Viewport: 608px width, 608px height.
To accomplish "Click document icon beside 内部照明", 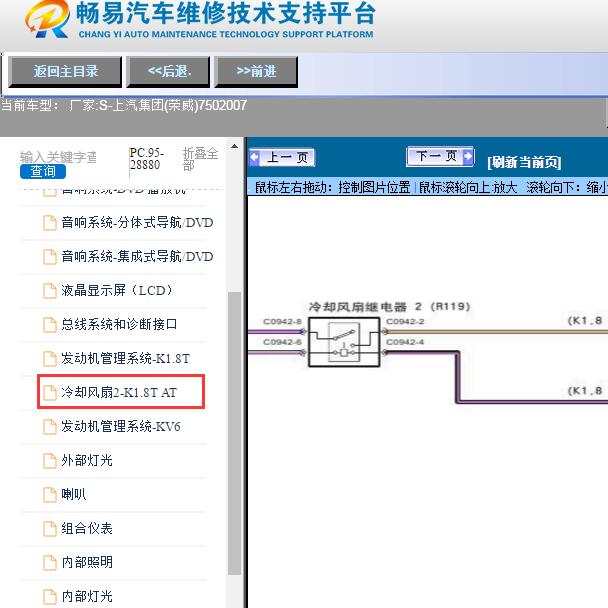I will click(50, 563).
